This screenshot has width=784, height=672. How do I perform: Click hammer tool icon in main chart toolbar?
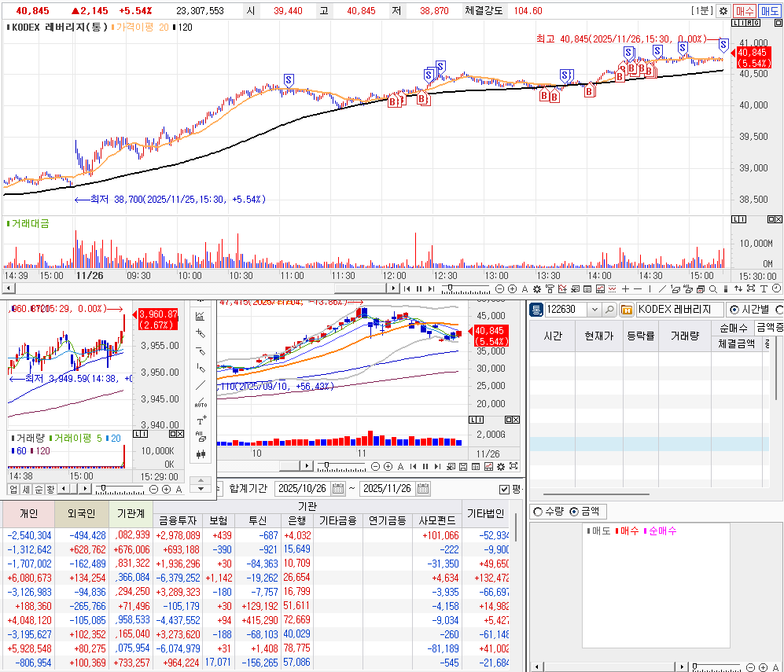tap(550, 288)
